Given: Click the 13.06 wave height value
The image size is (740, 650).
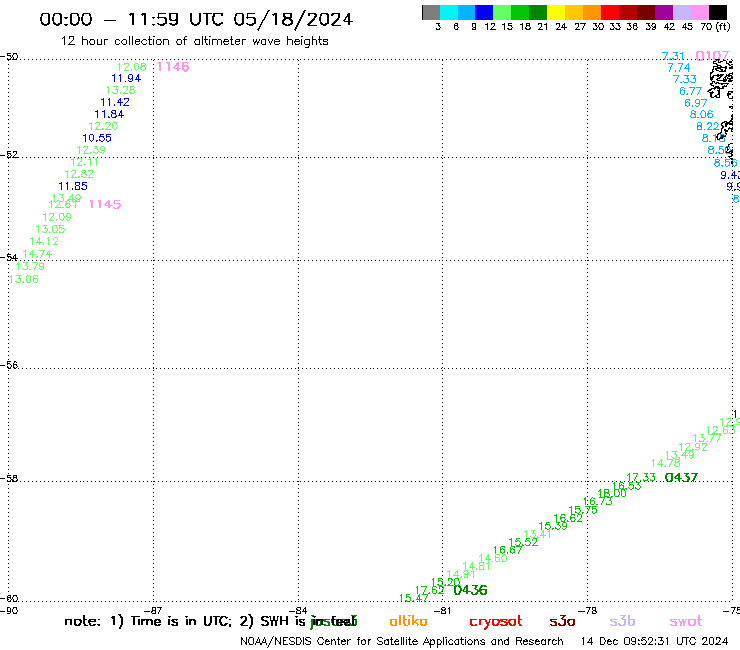Looking at the screenshot, I should [x=24, y=279].
